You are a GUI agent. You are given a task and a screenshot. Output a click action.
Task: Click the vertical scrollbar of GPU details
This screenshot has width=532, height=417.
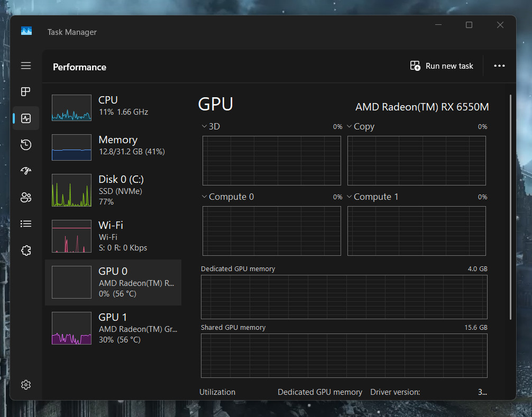[510, 207]
